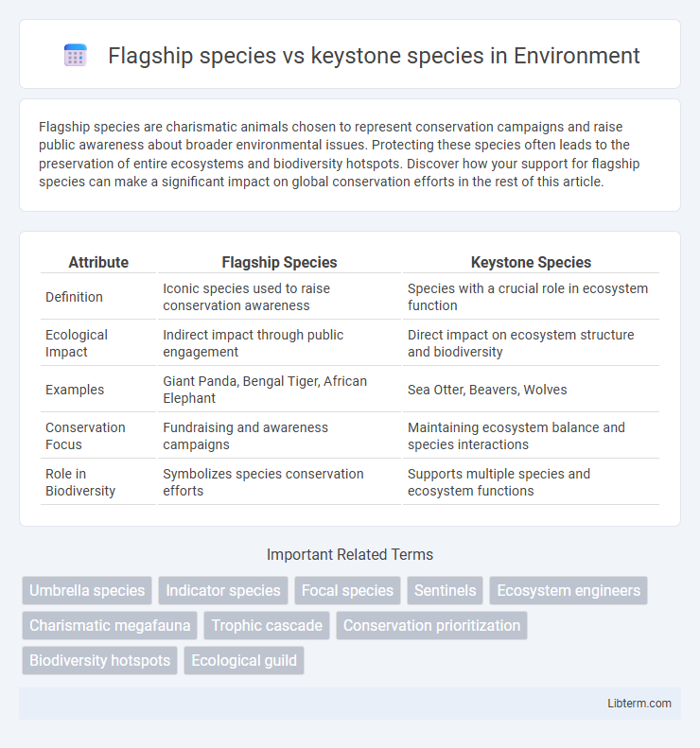Select the Trophic cascade tag

tap(267, 625)
